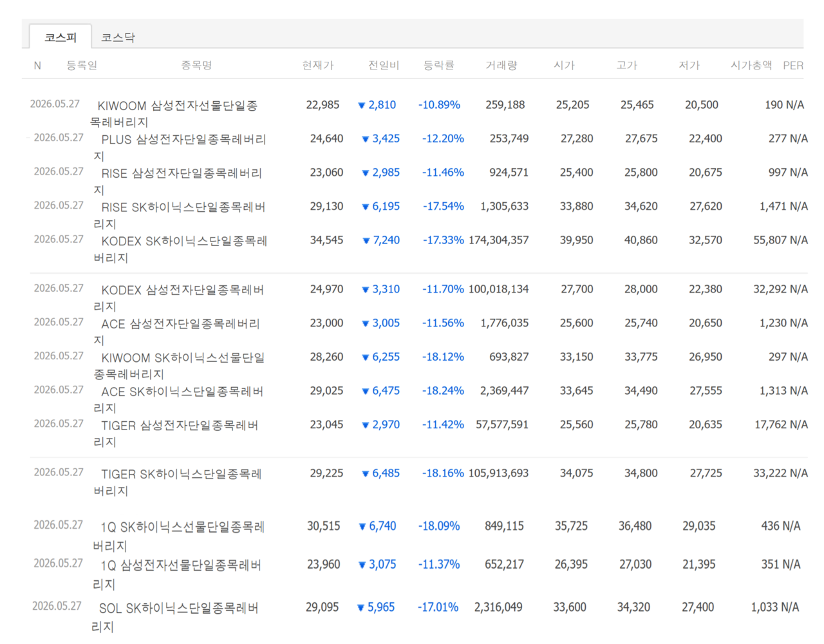The image size is (824, 644).
Task: Select high price 34,320 cell
Action: click(x=634, y=607)
